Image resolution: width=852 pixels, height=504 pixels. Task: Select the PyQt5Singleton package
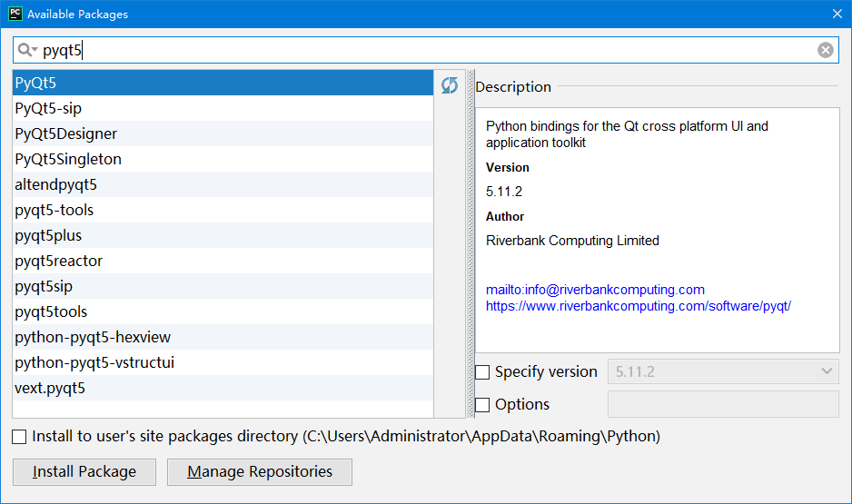click(223, 159)
